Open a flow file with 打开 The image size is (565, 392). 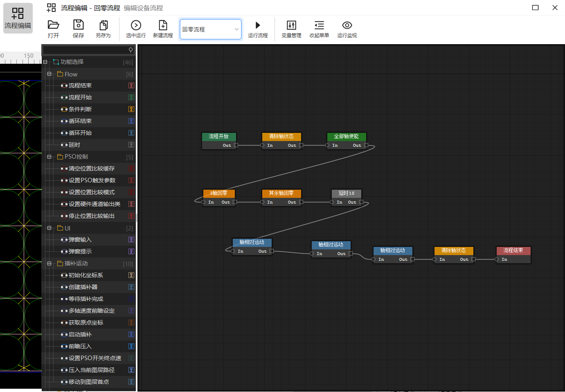53,29
